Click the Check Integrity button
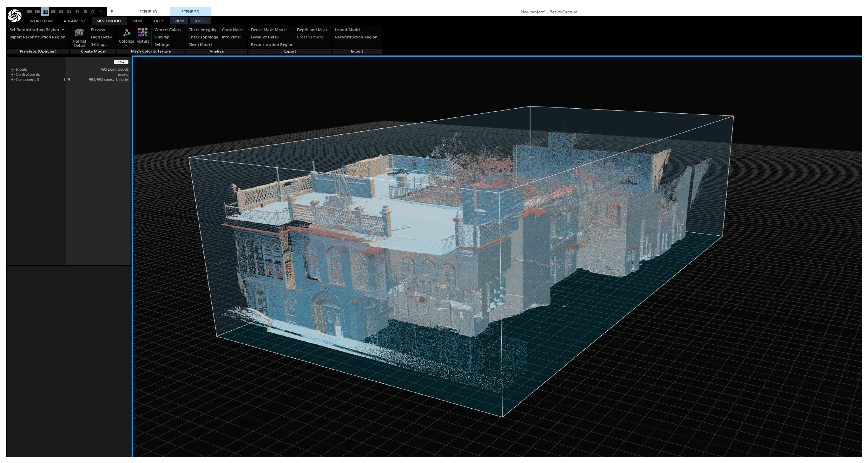The height and width of the screenshot is (463, 868). coord(202,30)
